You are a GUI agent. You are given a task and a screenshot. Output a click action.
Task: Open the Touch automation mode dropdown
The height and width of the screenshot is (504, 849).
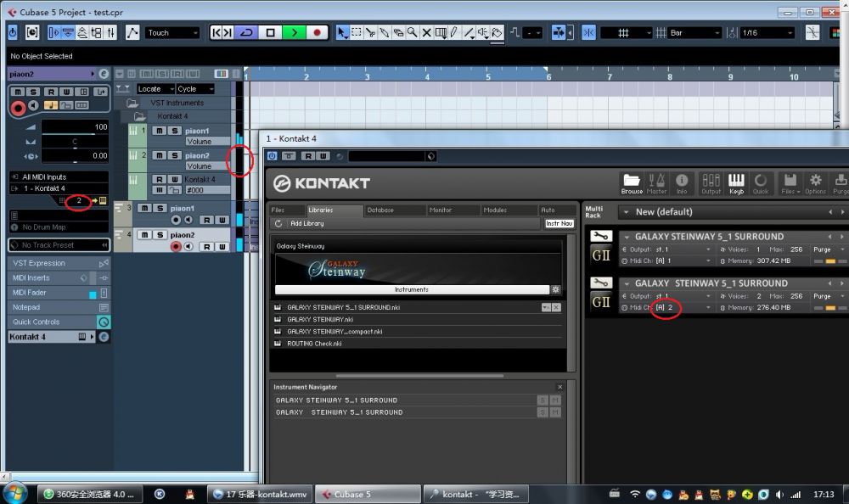pos(172,32)
